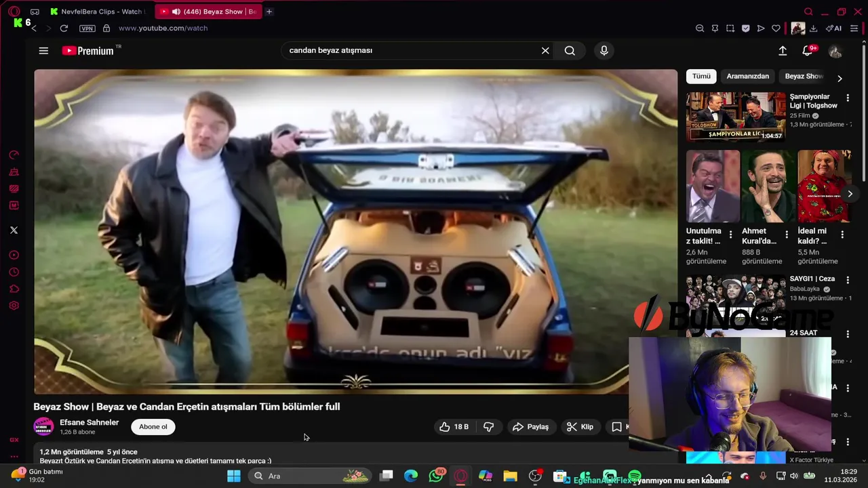Open browser zoom magnifier in toolbar
The height and width of the screenshot is (488, 868).
(x=700, y=28)
